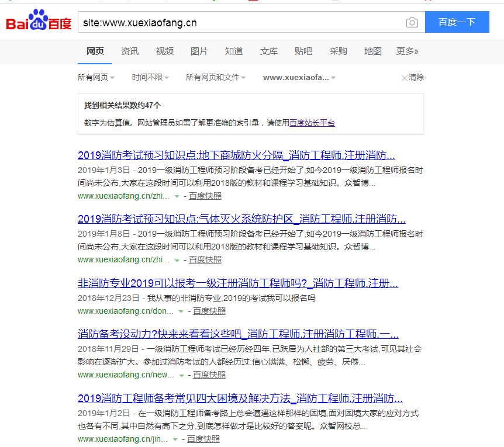The image size is (504, 447).
Task: Open 百度快照 for 非消防专业 result
Action: point(209,311)
